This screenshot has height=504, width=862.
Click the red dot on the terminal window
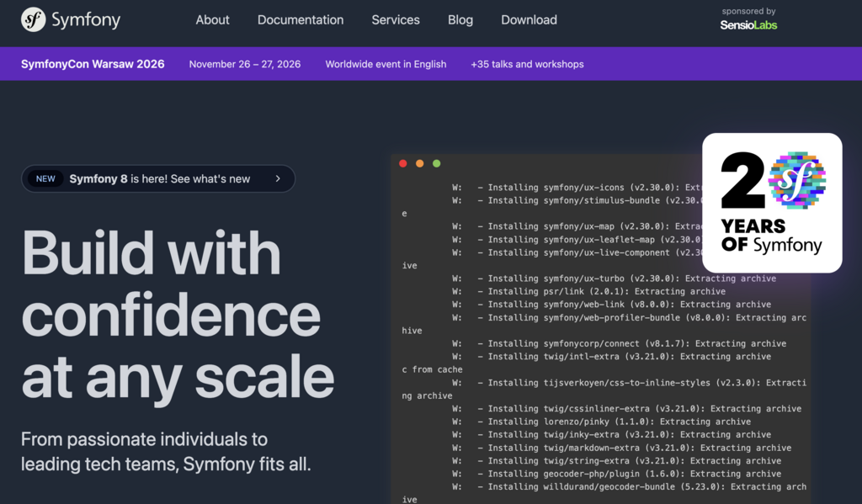pyautogui.click(x=403, y=163)
